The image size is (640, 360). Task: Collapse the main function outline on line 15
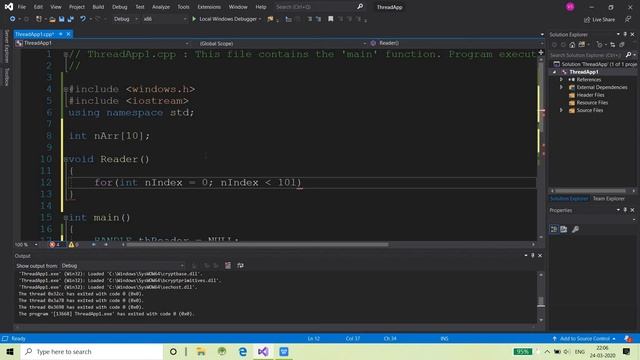(x=65, y=218)
